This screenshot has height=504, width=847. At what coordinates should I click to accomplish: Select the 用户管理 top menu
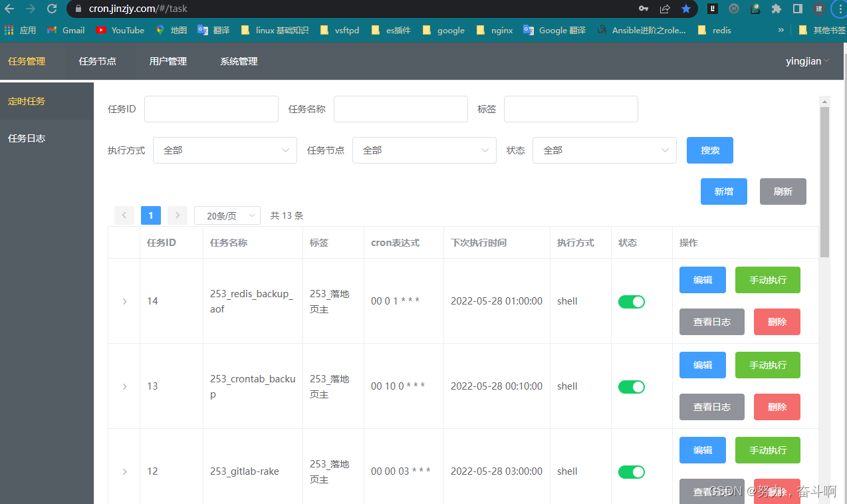click(168, 61)
